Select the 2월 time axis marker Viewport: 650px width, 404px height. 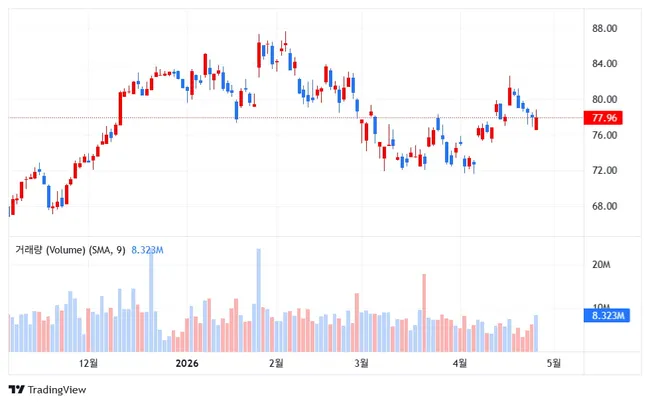(276, 363)
